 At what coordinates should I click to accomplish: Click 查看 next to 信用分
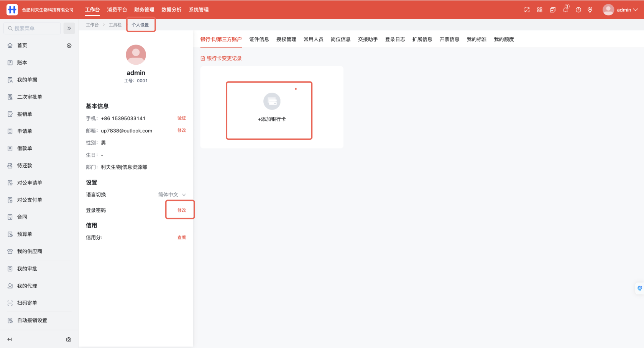click(x=181, y=237)
